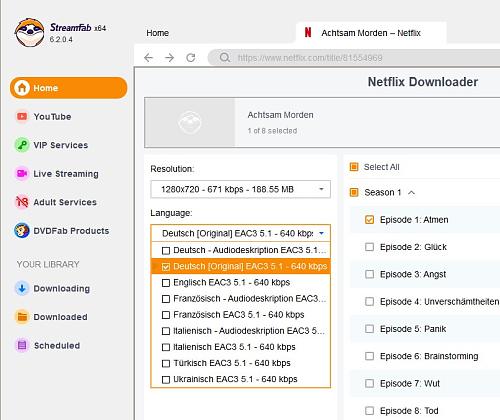Click the Language combo box field
Screen dimensions: 500x420
(240, 233)
